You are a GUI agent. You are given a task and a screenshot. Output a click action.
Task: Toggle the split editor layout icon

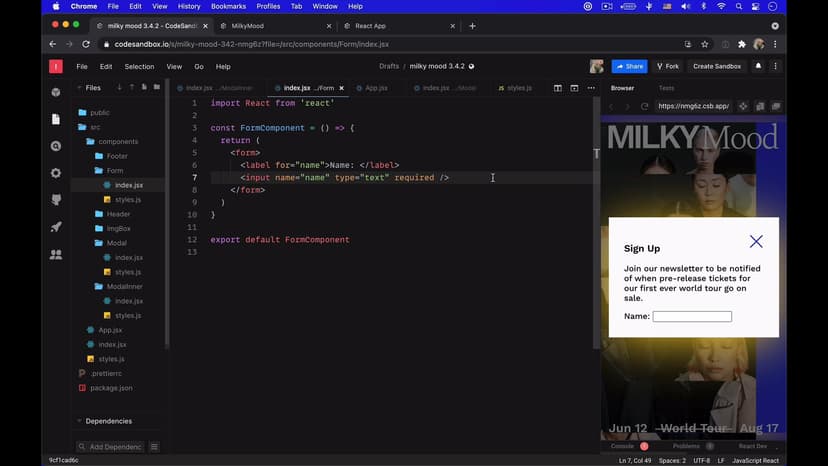point(558,88)
